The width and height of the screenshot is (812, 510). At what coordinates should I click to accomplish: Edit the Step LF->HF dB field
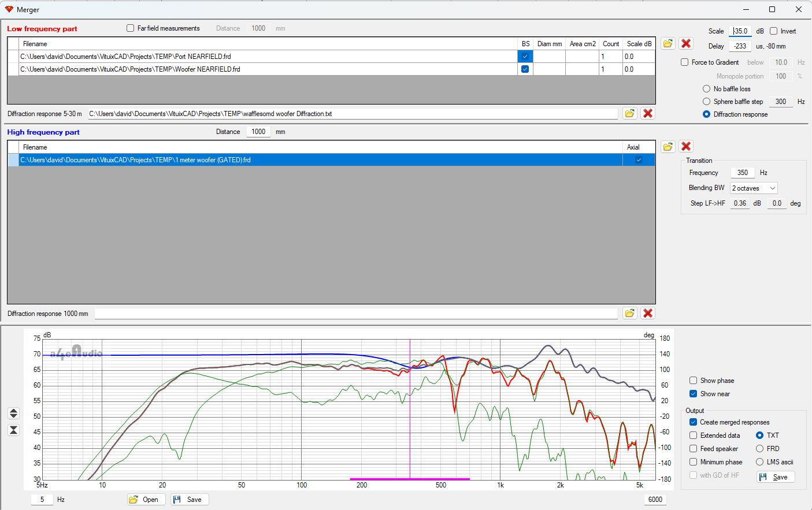pos(740,203)
